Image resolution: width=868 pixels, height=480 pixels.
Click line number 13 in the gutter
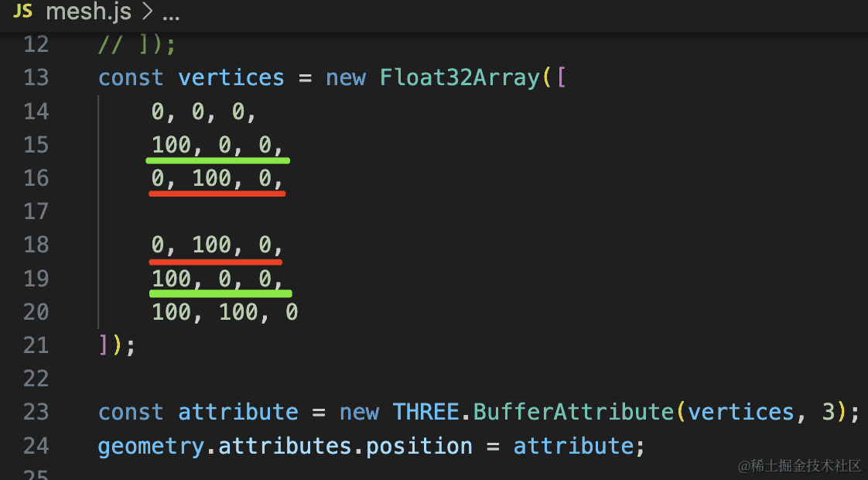click(x=36, y=78)
